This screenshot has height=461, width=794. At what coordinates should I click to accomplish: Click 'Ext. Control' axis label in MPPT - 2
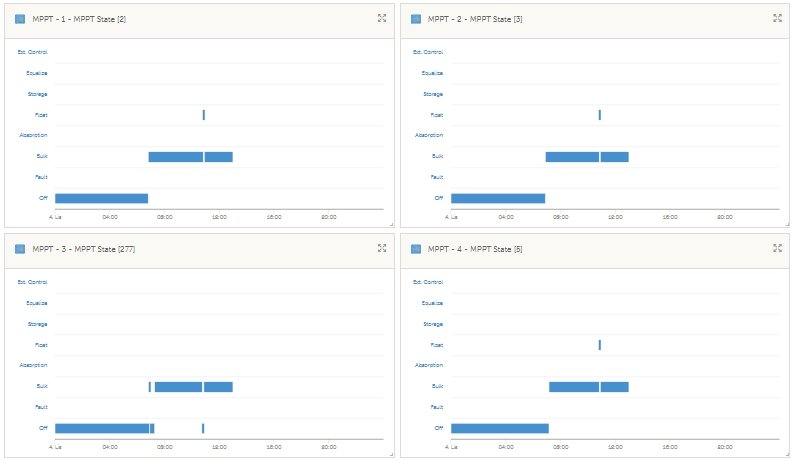(428, 52)
